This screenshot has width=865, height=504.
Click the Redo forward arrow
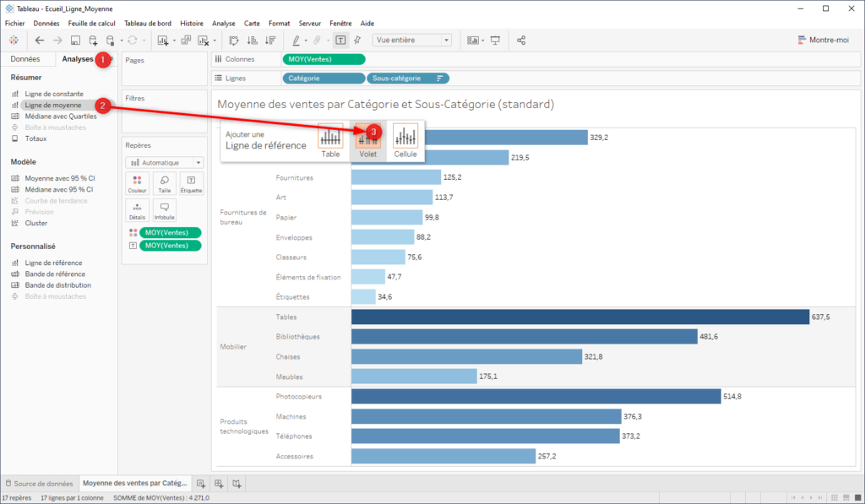[57, 41]
